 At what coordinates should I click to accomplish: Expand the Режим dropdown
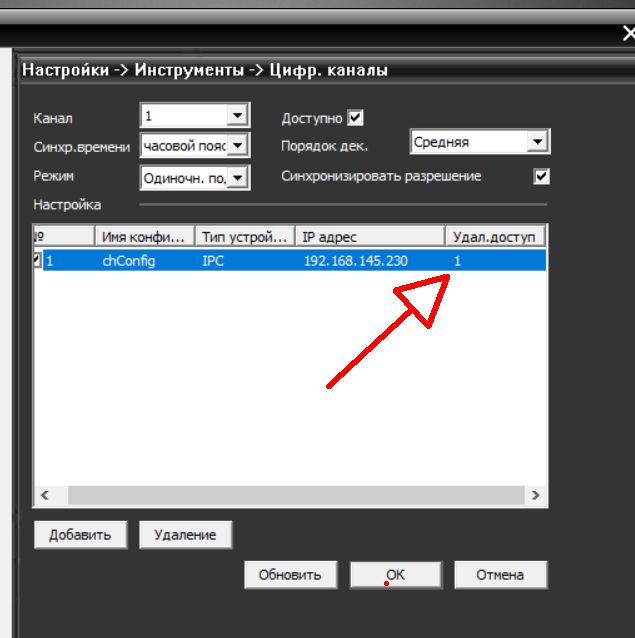point(237,178)
